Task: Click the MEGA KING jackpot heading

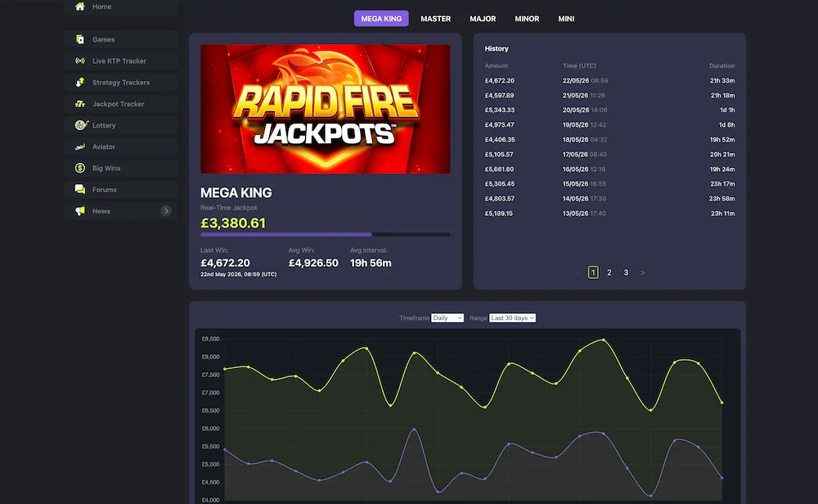Action: coord(236,192)
